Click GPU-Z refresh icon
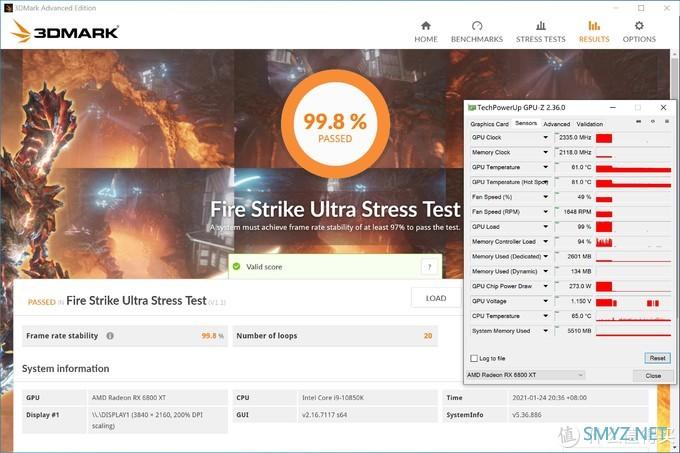 coord(653,122)
